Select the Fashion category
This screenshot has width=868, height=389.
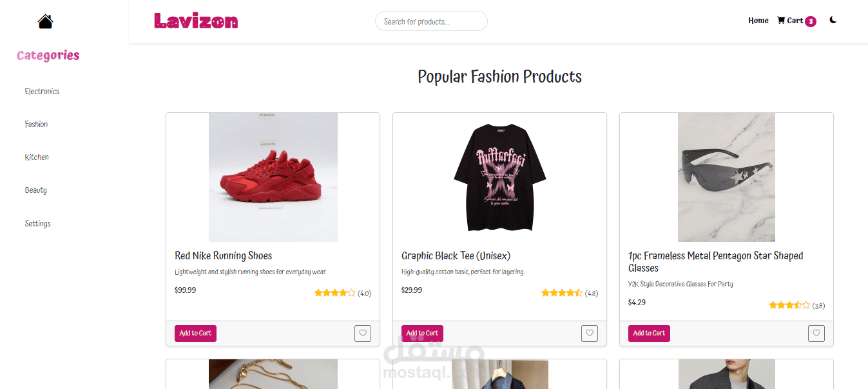(x=36, y=125)
